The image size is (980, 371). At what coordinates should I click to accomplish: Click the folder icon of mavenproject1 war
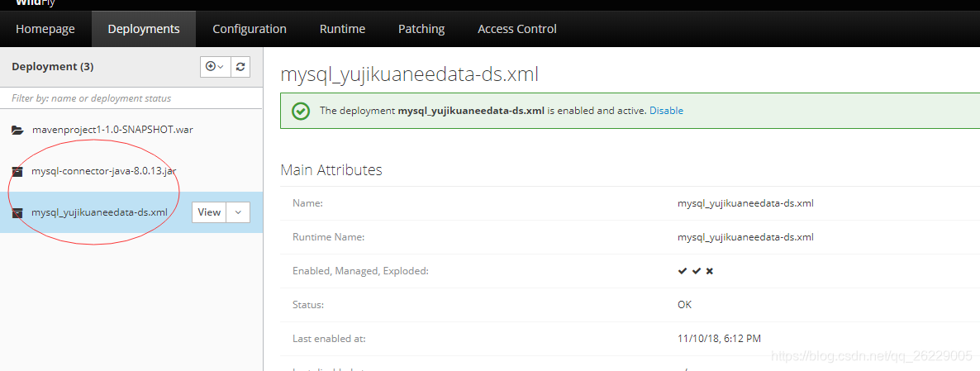[17, 130]
